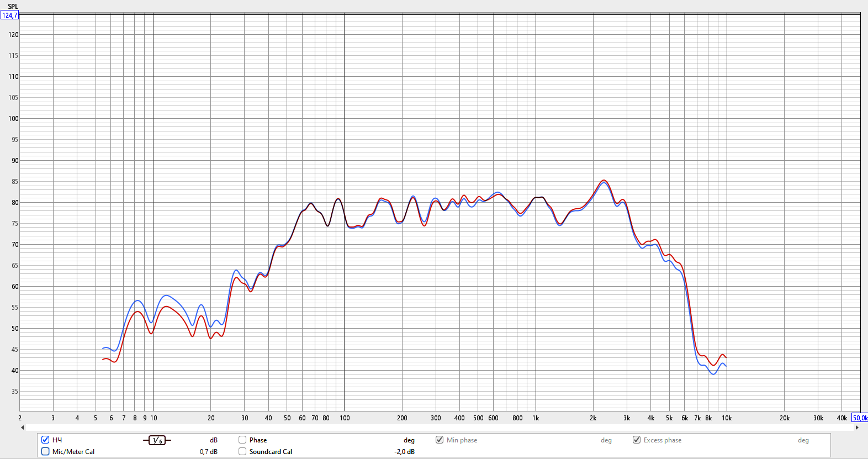Toggle the Min phase checkbox
Viewport: 868px width, 459px height.
click(x=440, y=440)
